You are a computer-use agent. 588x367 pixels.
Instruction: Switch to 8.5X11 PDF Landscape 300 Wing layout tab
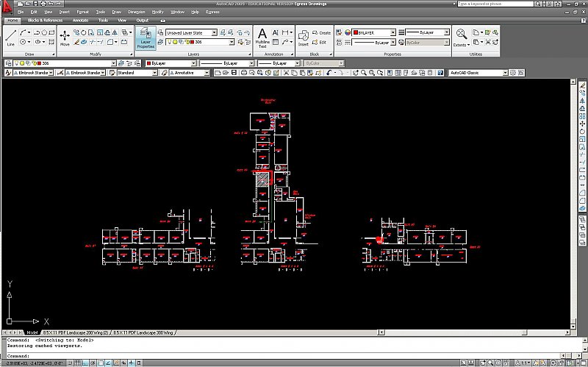coord(143,332)
